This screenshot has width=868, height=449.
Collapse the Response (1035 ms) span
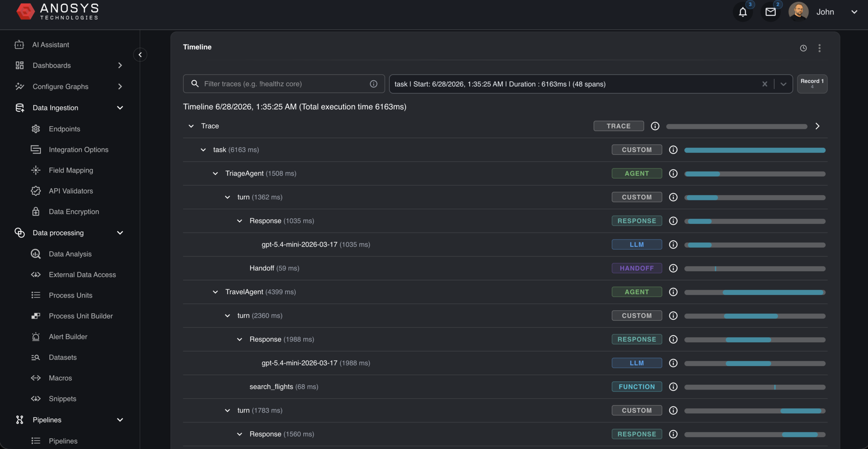point(240,221)
